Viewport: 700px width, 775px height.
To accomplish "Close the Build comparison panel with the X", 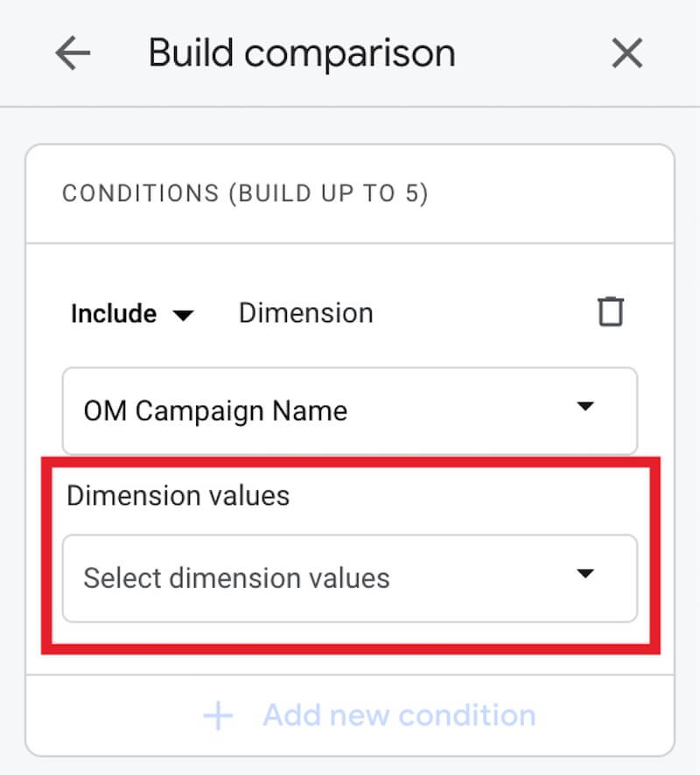I will [x=626, y=52].
